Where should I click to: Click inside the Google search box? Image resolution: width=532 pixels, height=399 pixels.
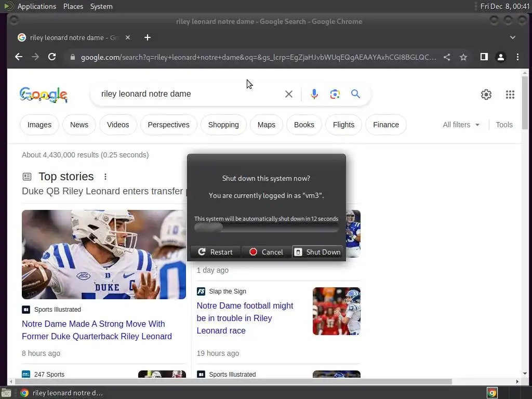(190, 94)
